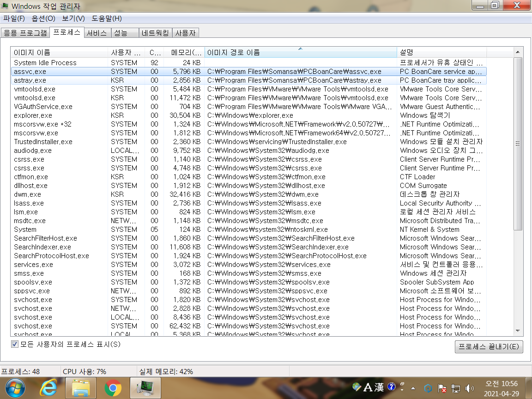The image size is (532, 399).
Task: Switch to 서비스 tab
Action: tap(97, 33)
